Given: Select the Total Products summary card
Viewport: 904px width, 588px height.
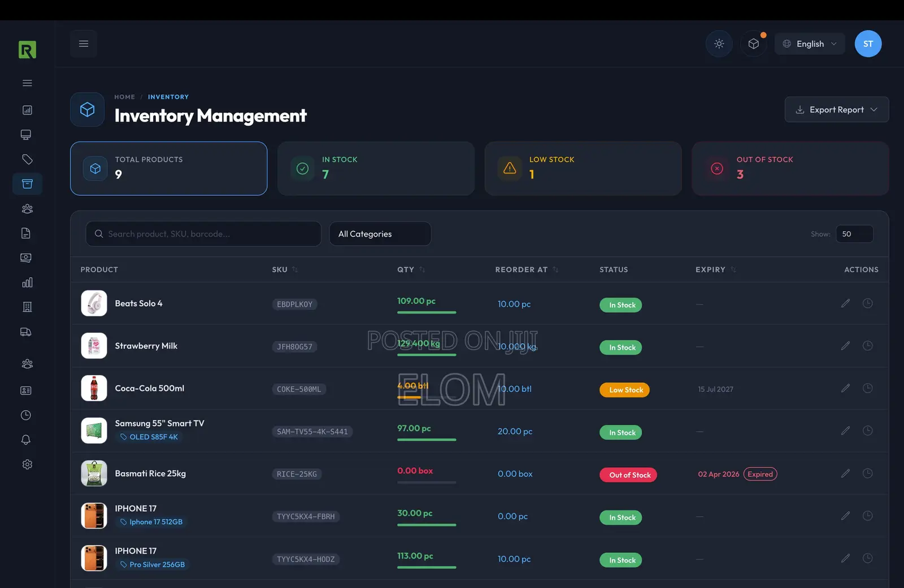Looking at the screenshot, I should click(x=168, y=168).
